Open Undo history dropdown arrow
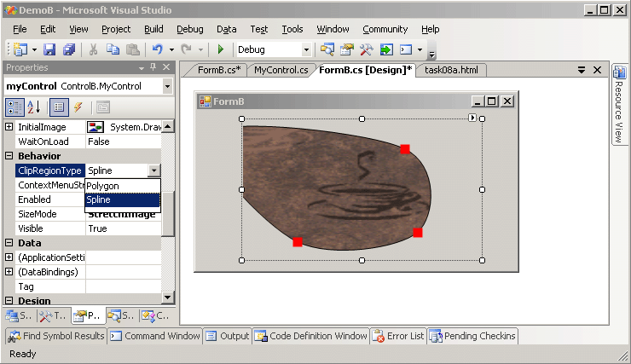 tap(172, 50)
